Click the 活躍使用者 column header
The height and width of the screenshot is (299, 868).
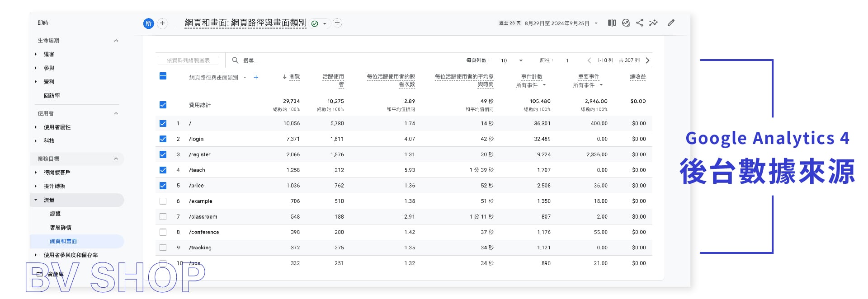pyautogui.click(x=333, y=80)
